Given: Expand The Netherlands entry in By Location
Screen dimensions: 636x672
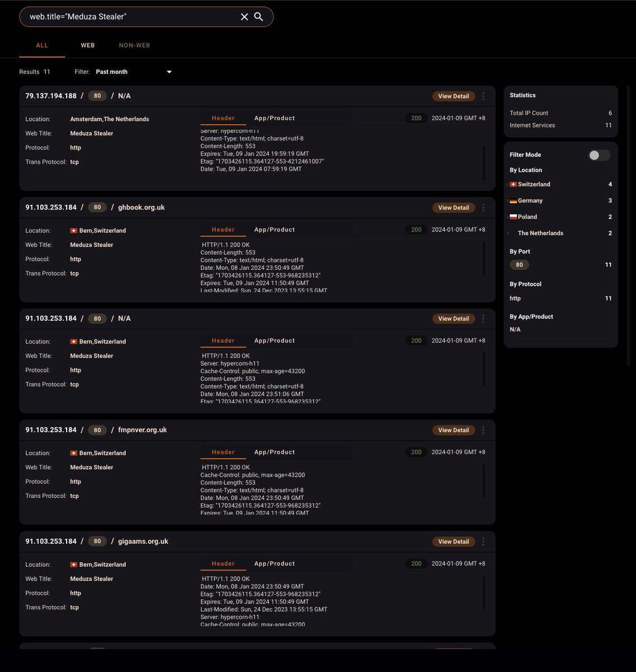Looking at the screenshot, I should click(x=508, y=233).
